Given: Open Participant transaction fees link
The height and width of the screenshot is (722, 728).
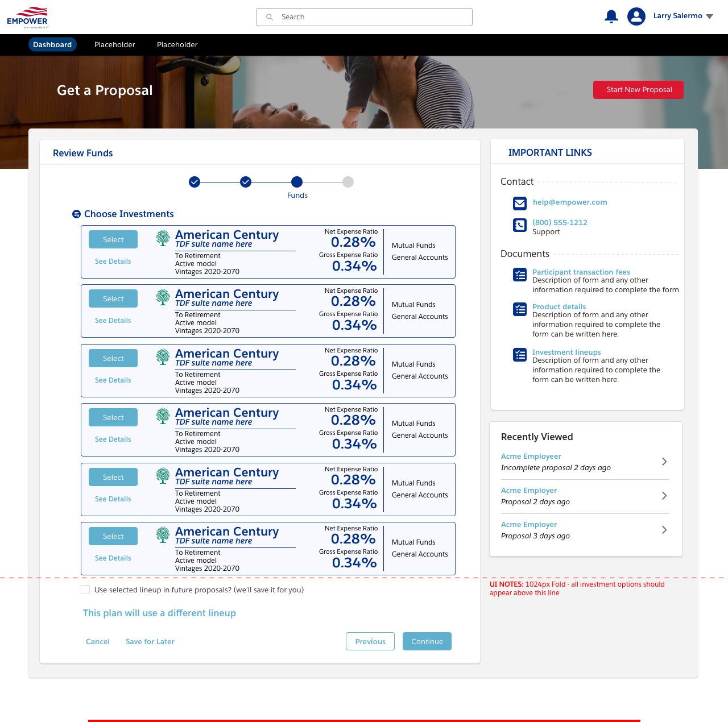Looking at the screenshot, I should tap(581, 272).
